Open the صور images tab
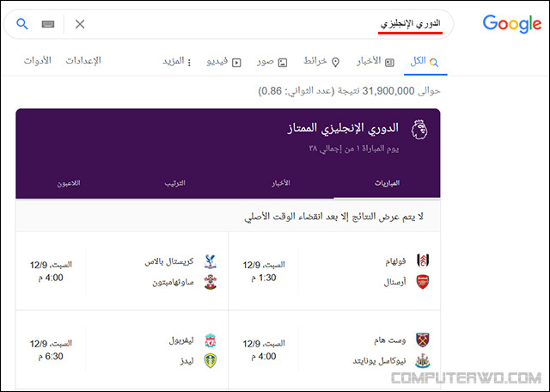The height and width of the screenshot is (392, 550). (x=272, y=62)
